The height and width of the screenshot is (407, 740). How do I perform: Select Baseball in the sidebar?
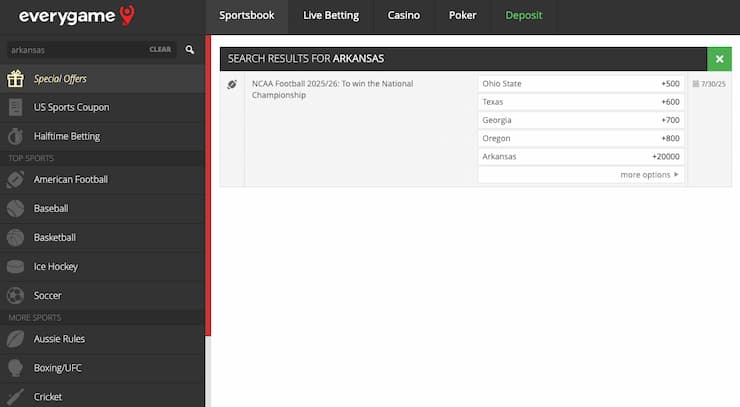102,209
